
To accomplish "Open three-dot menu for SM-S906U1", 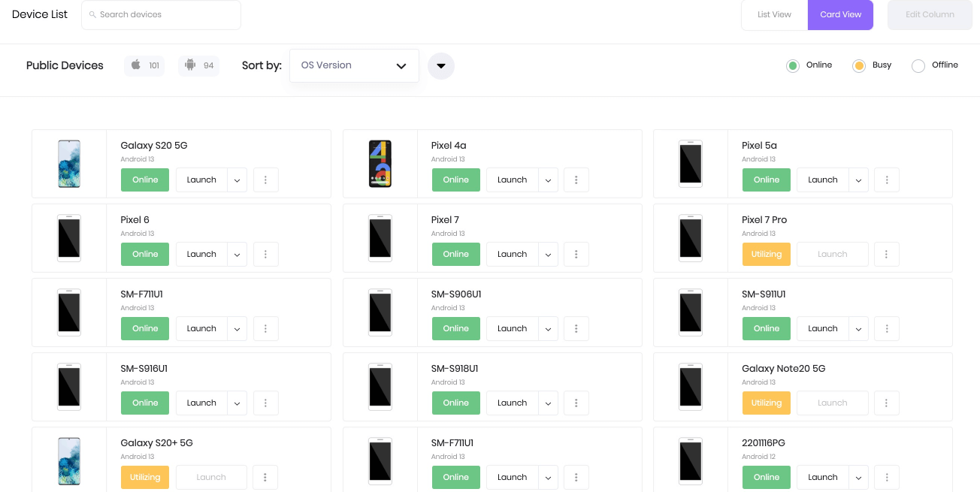I will click(x=576, y=329).
